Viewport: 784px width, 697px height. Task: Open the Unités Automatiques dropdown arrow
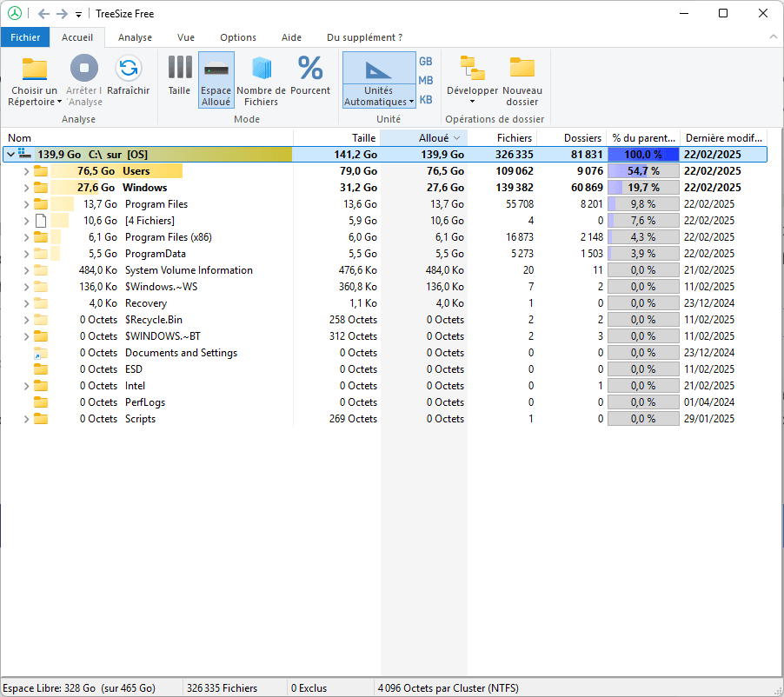click(x=411, y=102)
